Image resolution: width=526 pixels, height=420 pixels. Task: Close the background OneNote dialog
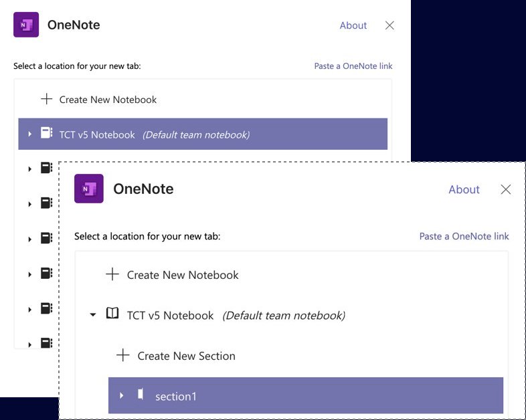(389, 25)
